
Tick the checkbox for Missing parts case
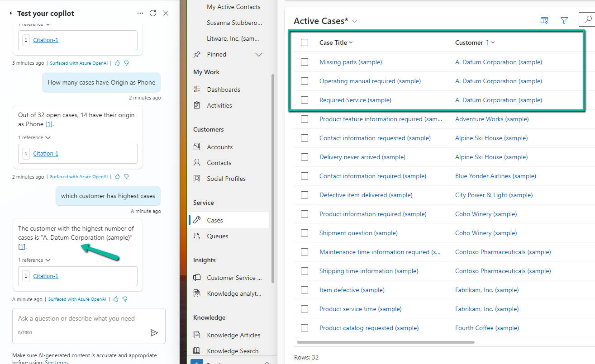(305, 62)
